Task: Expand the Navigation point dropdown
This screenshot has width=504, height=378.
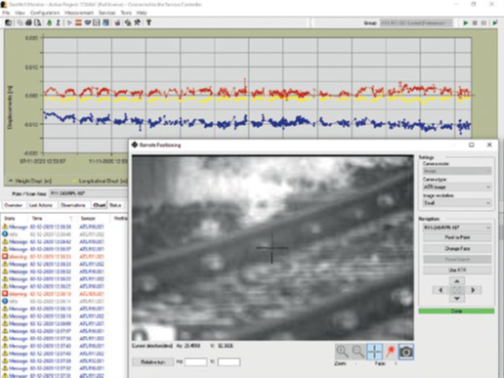Action: point(457,227)
